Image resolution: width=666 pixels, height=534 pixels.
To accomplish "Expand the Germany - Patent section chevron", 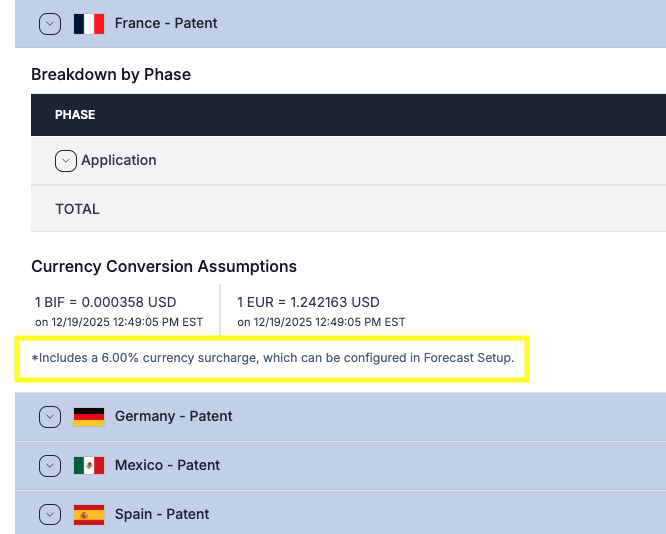I will click(x=49, y=417).
